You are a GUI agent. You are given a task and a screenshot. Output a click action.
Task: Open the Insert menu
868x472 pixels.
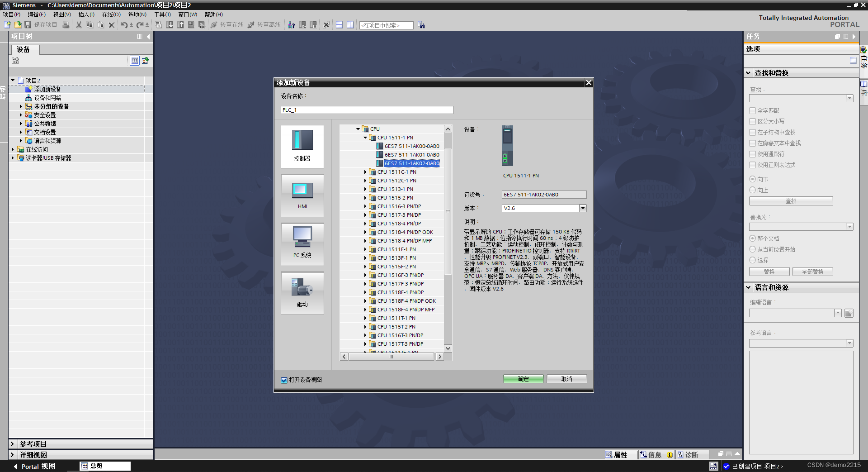click(x=86, y=14)
